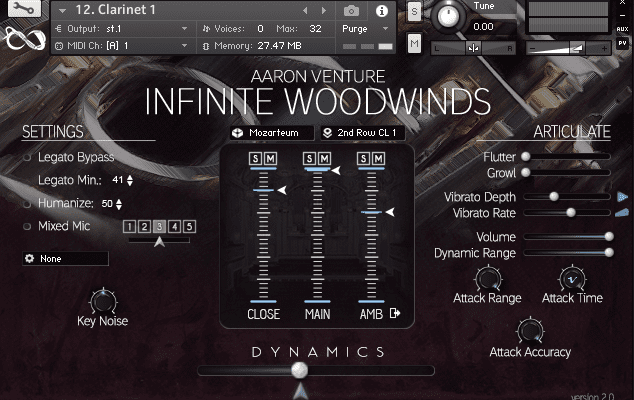
Task: Solo the Clarinet 1 instrument
Action: tap(415, 11)
